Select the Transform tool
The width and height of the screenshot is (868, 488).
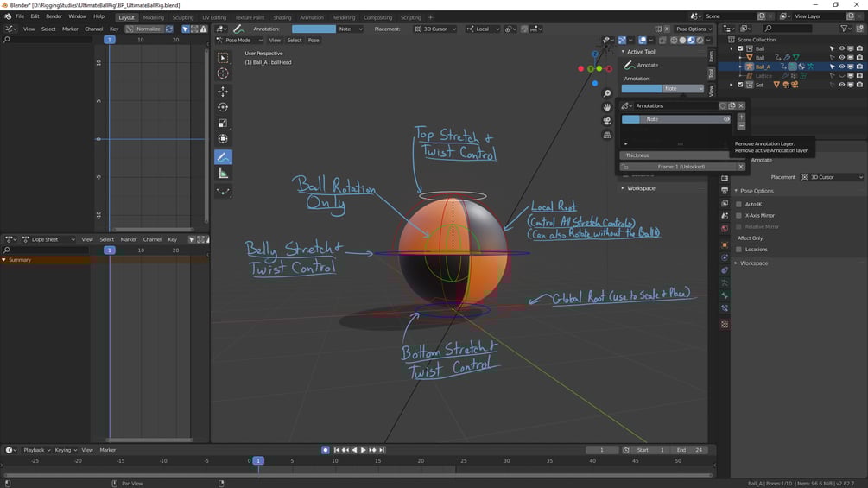223,139
